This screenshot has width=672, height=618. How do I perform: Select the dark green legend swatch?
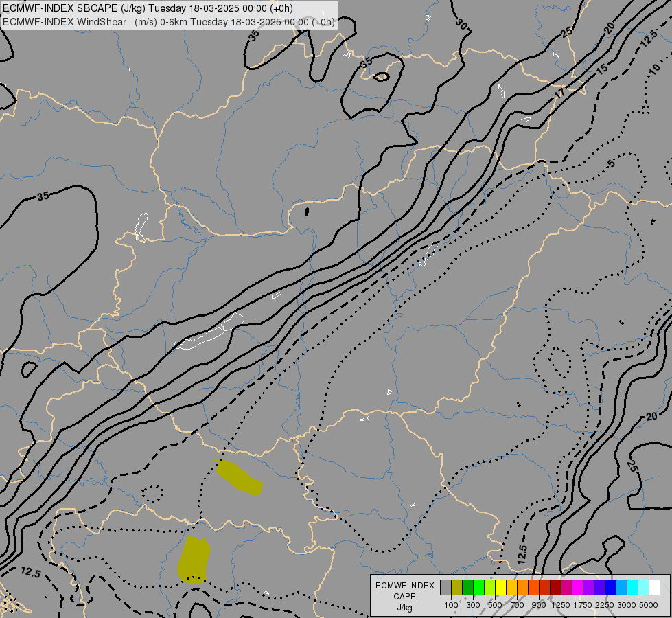[x=468, y=588]
